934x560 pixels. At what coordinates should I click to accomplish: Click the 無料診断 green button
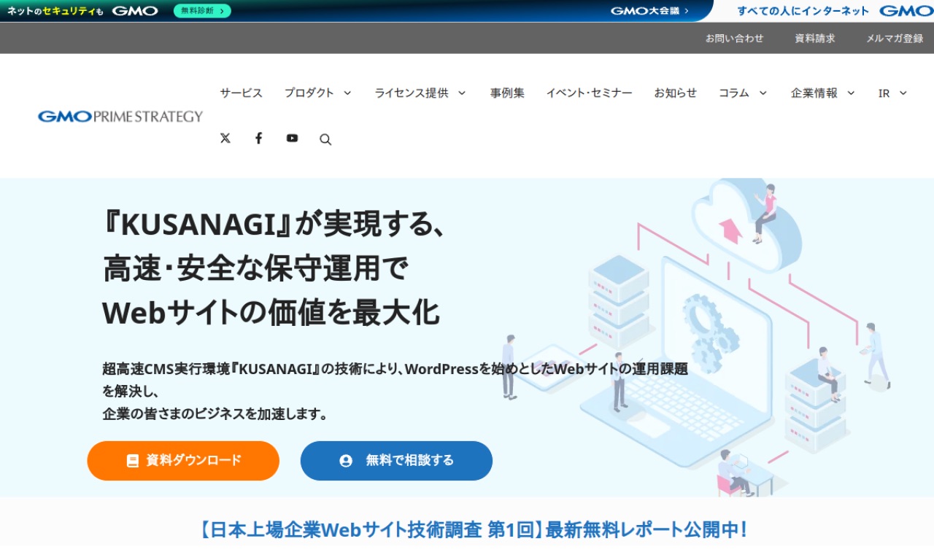tap(202, 11)
